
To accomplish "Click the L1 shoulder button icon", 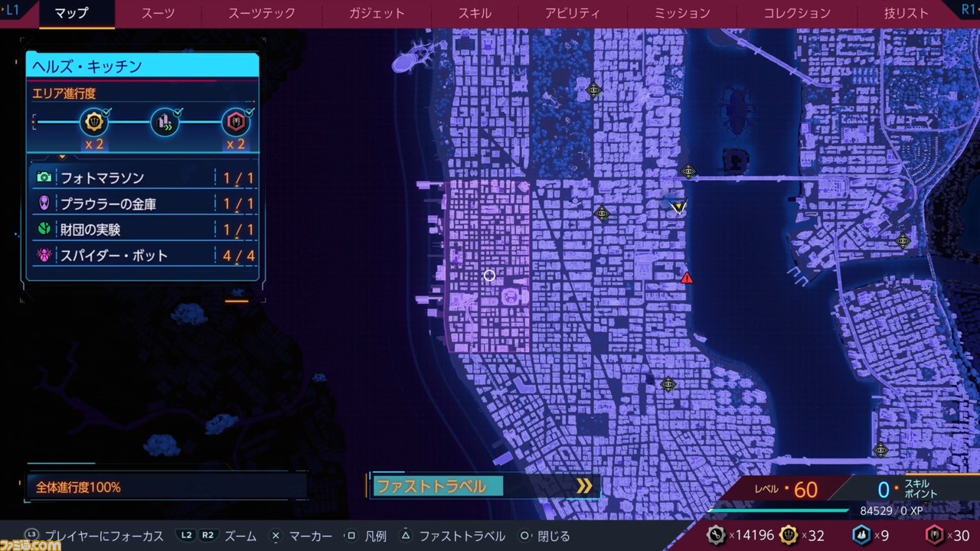I will coord(13,11).
